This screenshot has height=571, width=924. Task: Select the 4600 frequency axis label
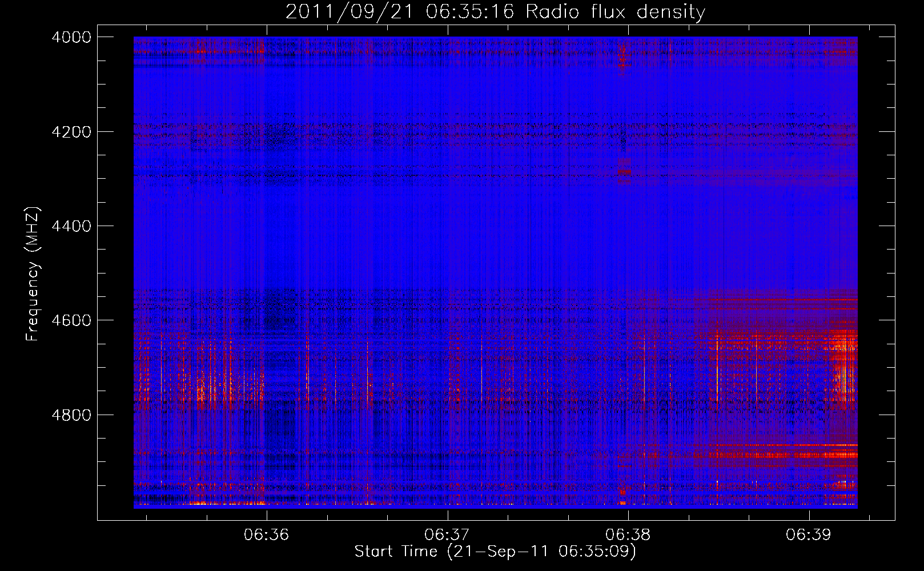(71, 320)
